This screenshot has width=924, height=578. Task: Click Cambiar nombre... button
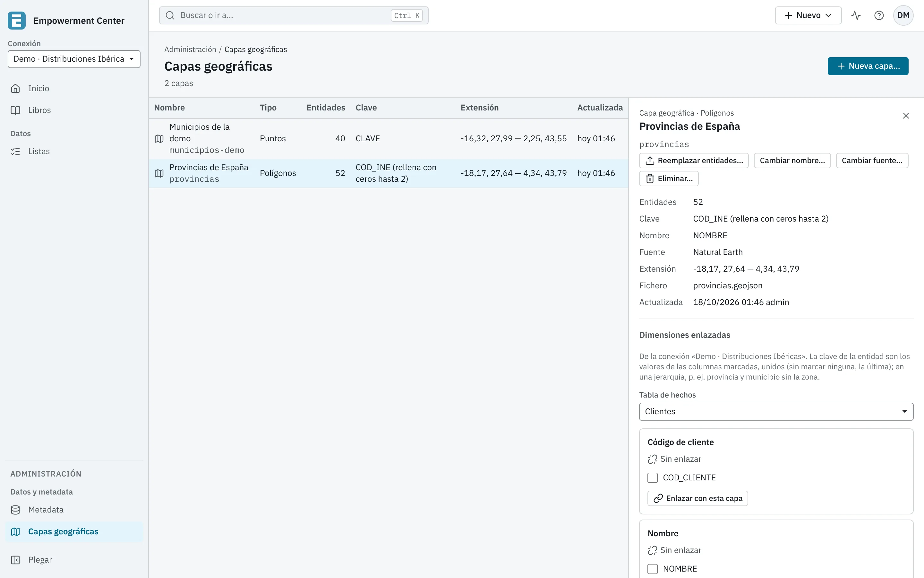(792, 161)
